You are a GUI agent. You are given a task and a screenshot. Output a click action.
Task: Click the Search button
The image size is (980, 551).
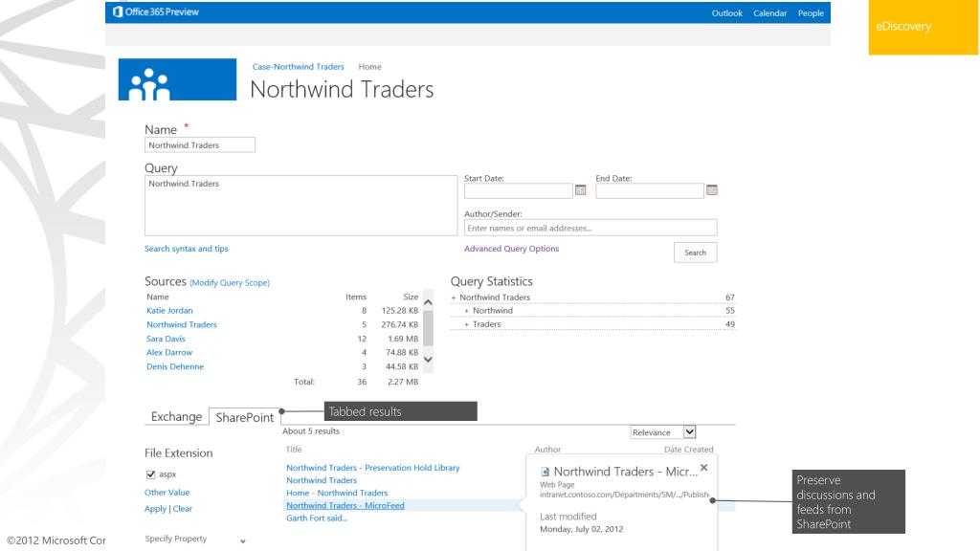(x=695, y=253)
